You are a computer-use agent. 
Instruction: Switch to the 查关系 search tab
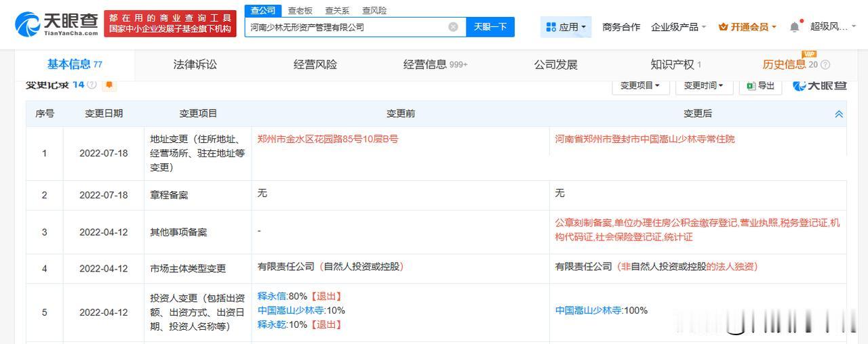coord(337,10)
